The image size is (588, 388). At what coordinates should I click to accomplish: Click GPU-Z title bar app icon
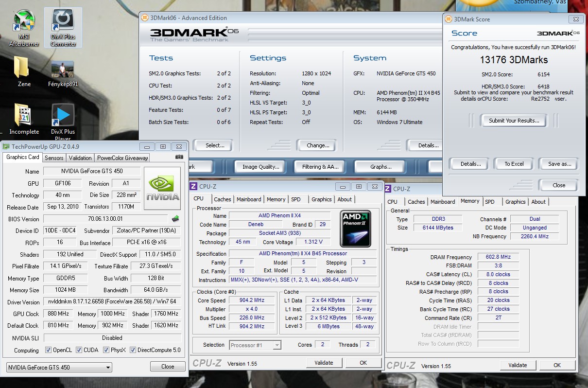point(6,146)
